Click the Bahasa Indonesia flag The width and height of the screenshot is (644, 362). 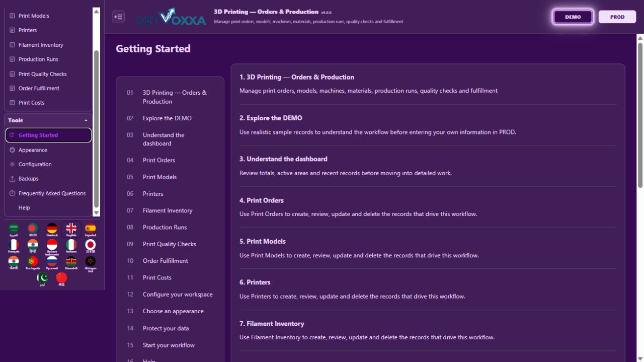[x=52, y=247]
